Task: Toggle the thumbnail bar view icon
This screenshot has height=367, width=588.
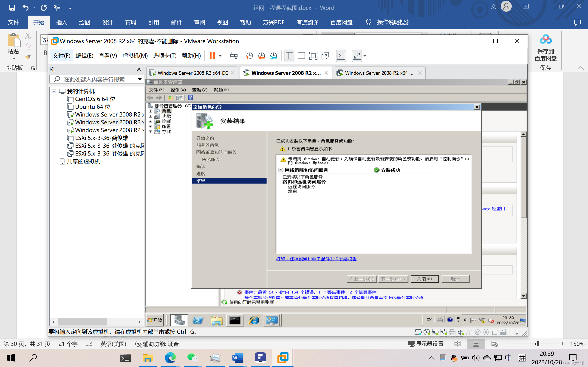Action: pyautogui.click(x=301, y=56)
